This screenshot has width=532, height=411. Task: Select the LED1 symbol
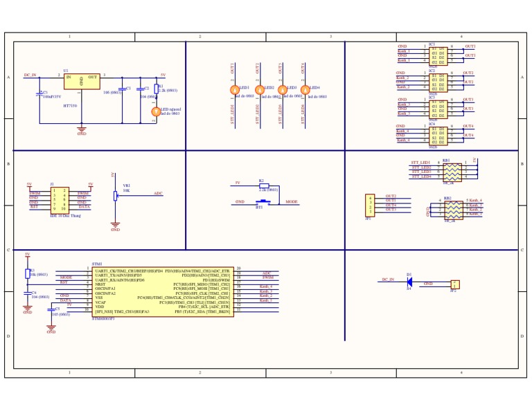[235, 90]
